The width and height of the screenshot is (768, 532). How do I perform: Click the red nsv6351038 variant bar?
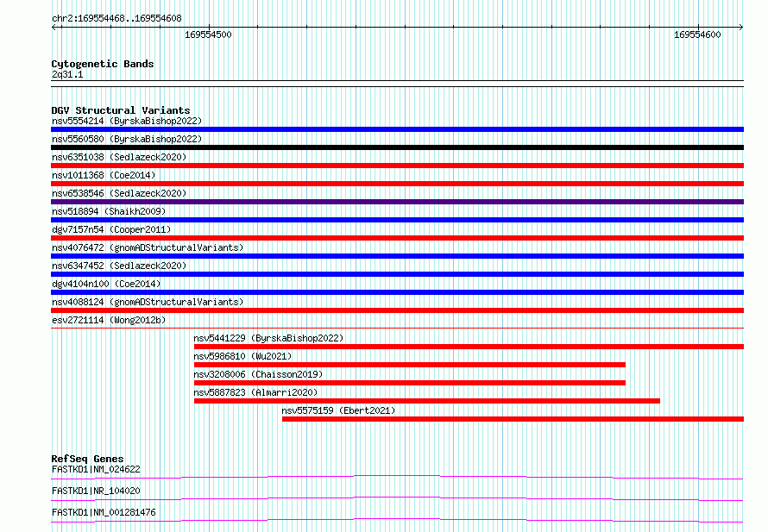pyautogui.click(x=397, y=166)
